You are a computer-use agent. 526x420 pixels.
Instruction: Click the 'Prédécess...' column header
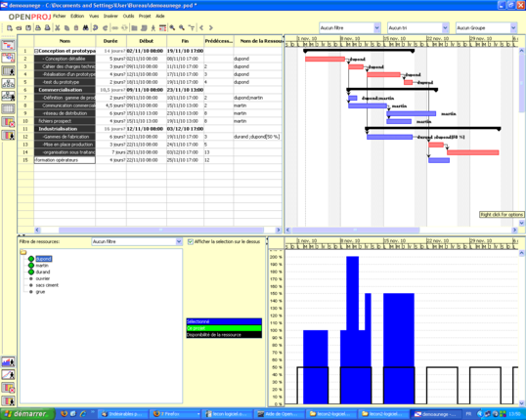point(219,41)
